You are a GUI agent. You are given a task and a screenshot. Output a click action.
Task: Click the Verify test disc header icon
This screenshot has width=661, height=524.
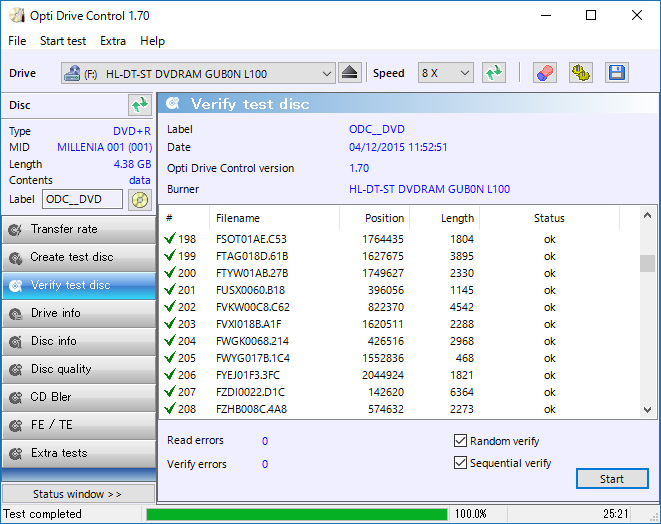[173, 103]
